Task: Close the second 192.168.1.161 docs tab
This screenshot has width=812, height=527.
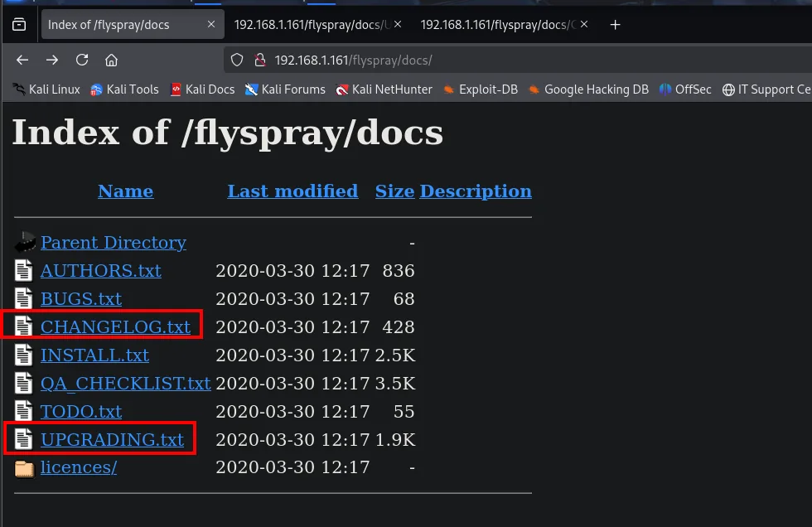Action: 398,24
